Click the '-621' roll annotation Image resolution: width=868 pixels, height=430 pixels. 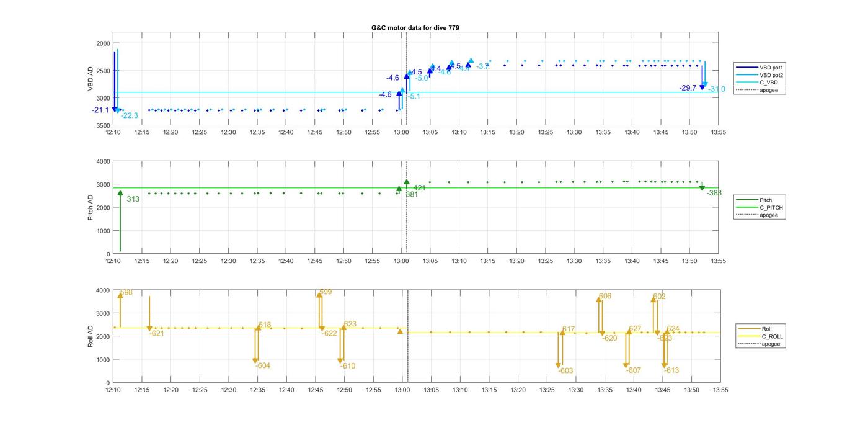[x=157, y=334]
